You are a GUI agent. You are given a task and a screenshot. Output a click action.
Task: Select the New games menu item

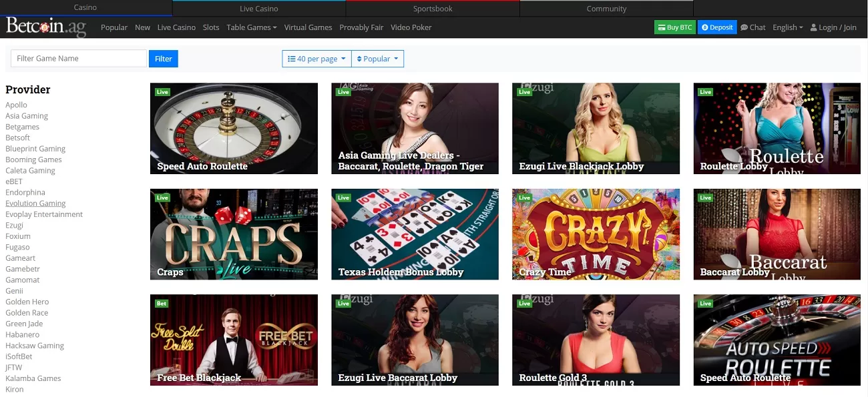click(142, 27)
